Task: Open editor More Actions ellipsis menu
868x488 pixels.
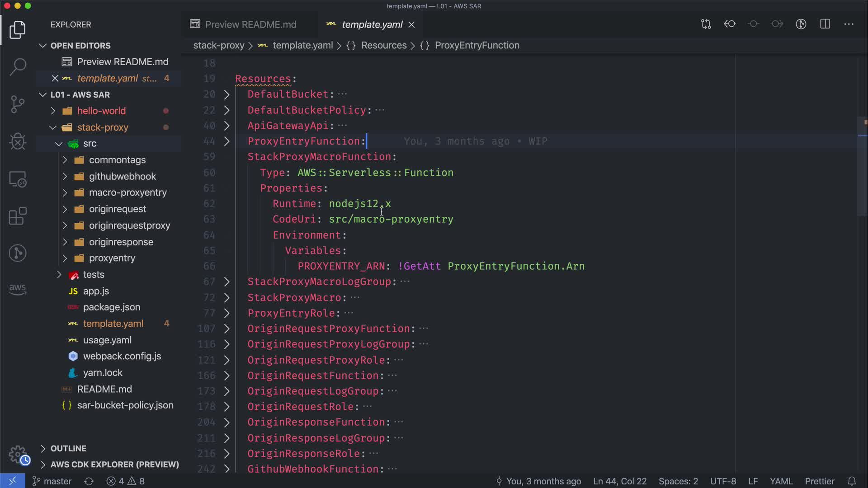Action: [x=849, y=24]
